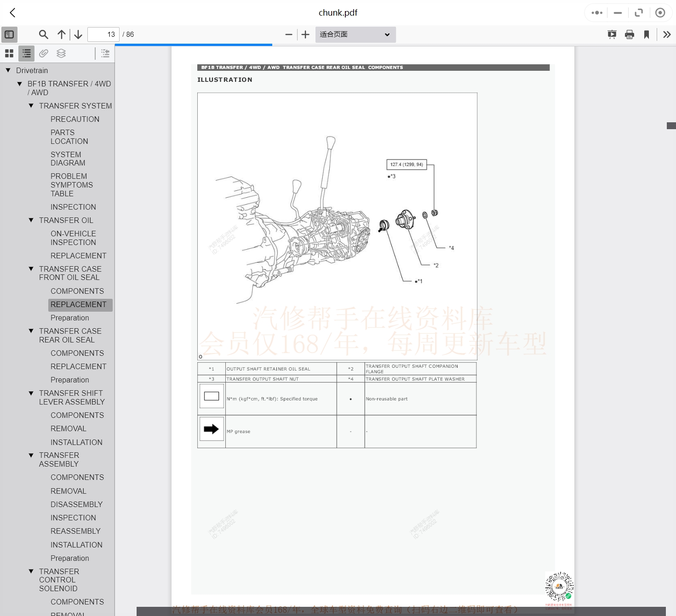
Task: Show layers panel in sidebar
Action: [61, 53]
